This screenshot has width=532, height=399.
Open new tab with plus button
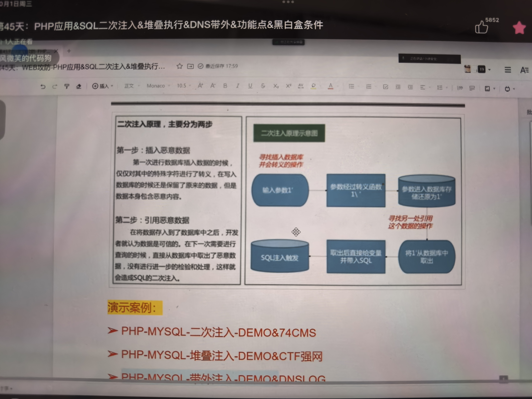tap(69, 51)
